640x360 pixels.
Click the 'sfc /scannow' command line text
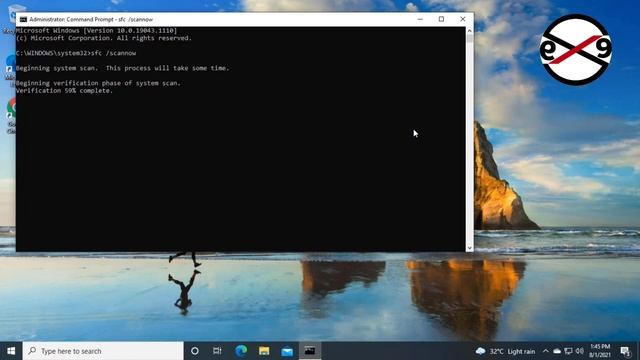click(113, 53)
